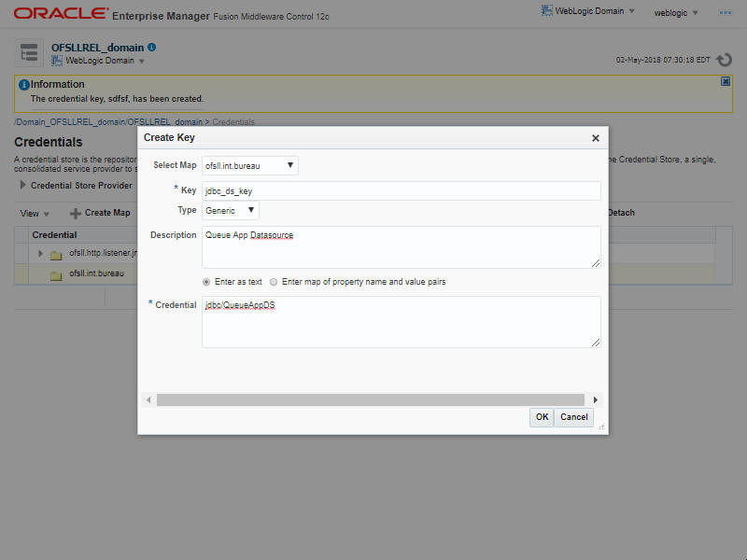Image resolution: width=747 pixels, height=560 pixels.
Task: Click the Create Map toolbar button
Action: (101, 213)
